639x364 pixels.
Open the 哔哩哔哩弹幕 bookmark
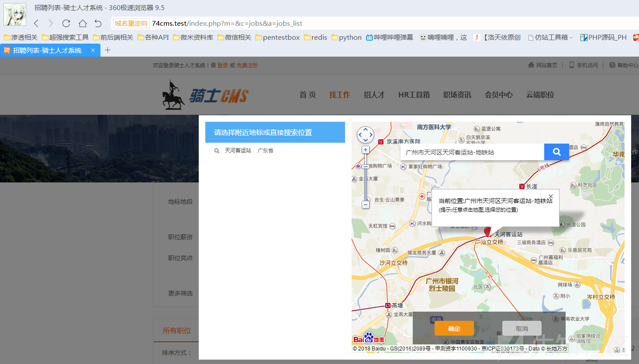390,38
